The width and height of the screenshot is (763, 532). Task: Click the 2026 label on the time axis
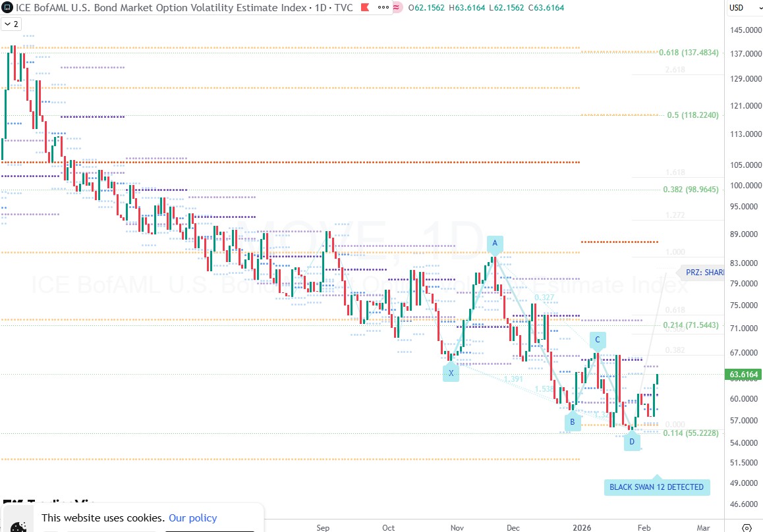point(582,527)
